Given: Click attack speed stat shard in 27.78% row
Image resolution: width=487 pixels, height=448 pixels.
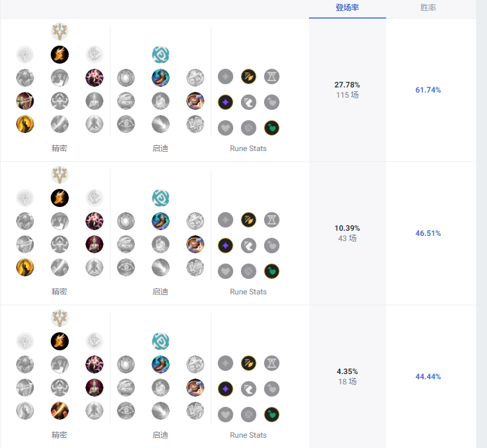Looking at the screenshot, I should tap(249, 76).
